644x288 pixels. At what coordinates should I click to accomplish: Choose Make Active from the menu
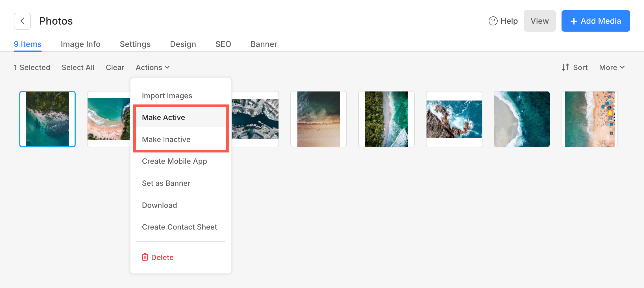point(164,117)
